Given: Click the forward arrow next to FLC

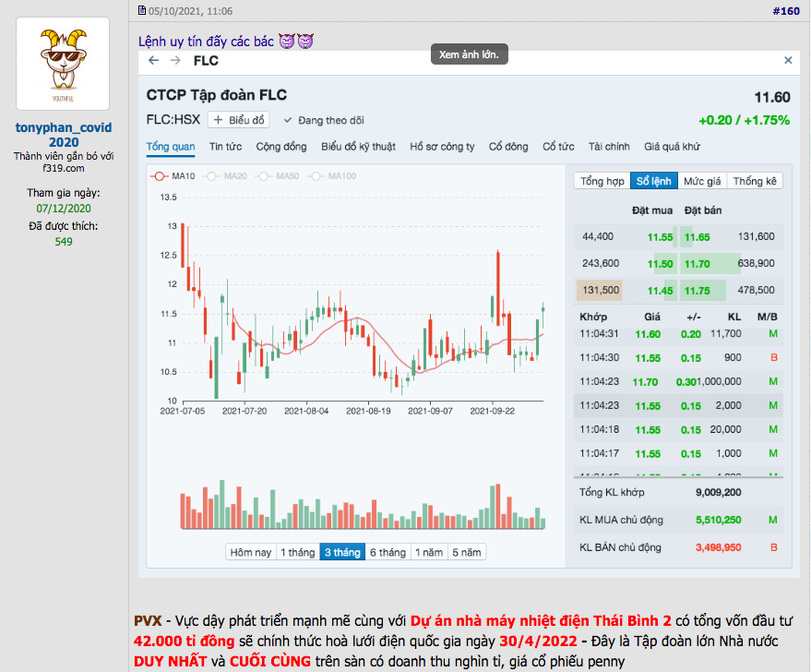Looking at the screenshot, I should coord(175,61).
